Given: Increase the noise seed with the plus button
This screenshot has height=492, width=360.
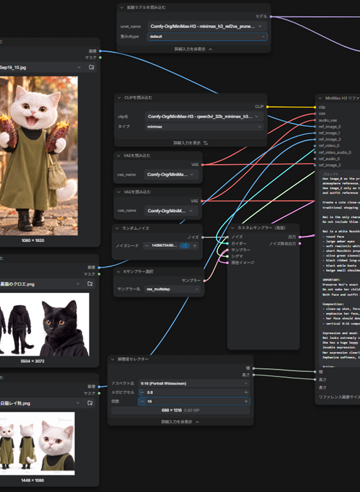Looking at the screenshot, I should [195, 246].
